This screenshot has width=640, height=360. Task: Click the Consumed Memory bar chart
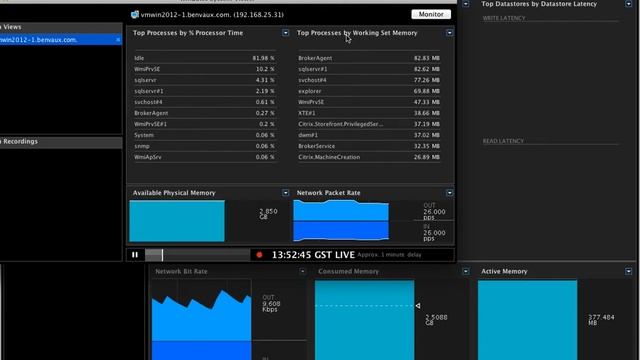pos(364,320)
